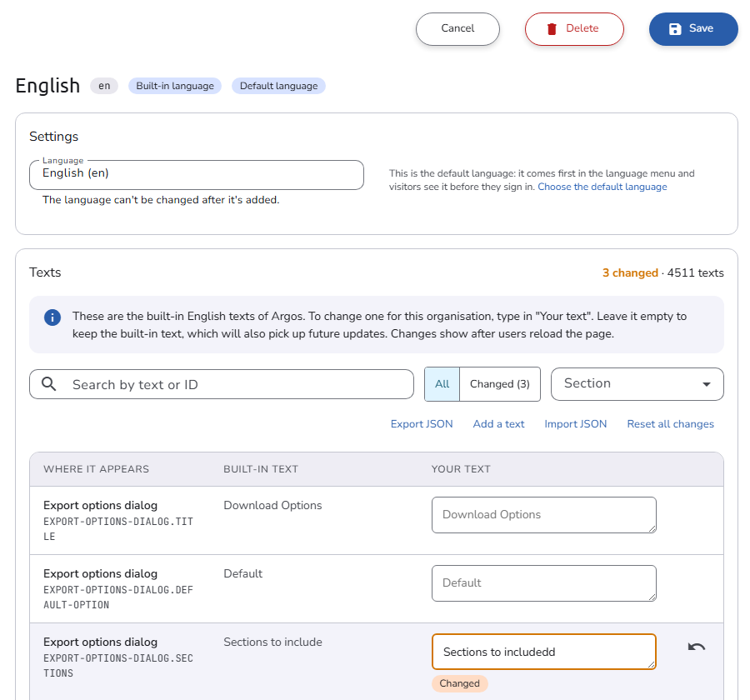Click Export JSON link
This screenshot has width=750, height=700.
[x=422, y=424]
